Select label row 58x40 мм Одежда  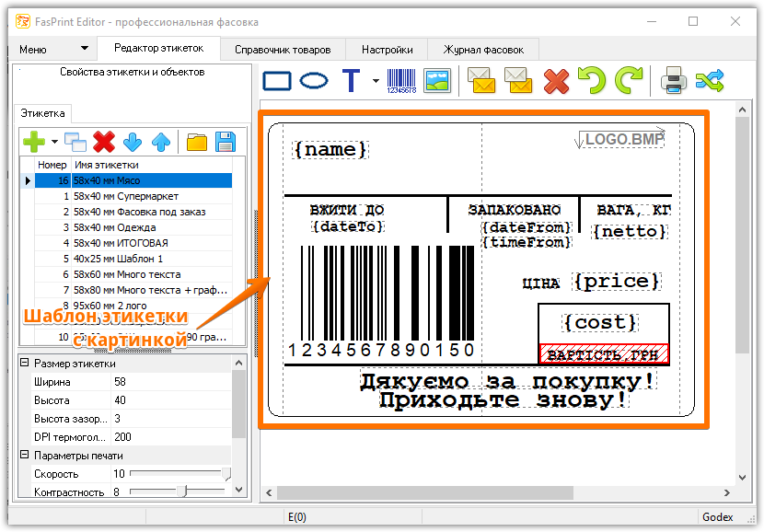pyautogui.click(x=133, y=227)
